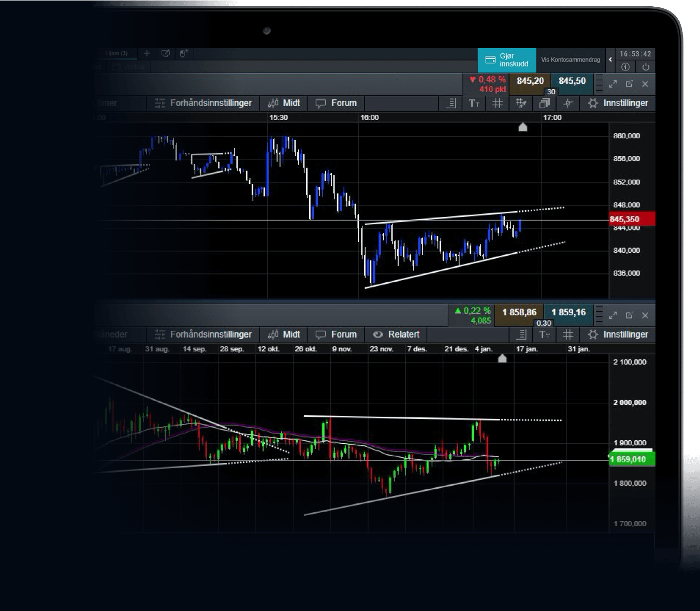The image size is (700, 611).
Task: Pop out the bottom chart window
Action: [629, 315]
